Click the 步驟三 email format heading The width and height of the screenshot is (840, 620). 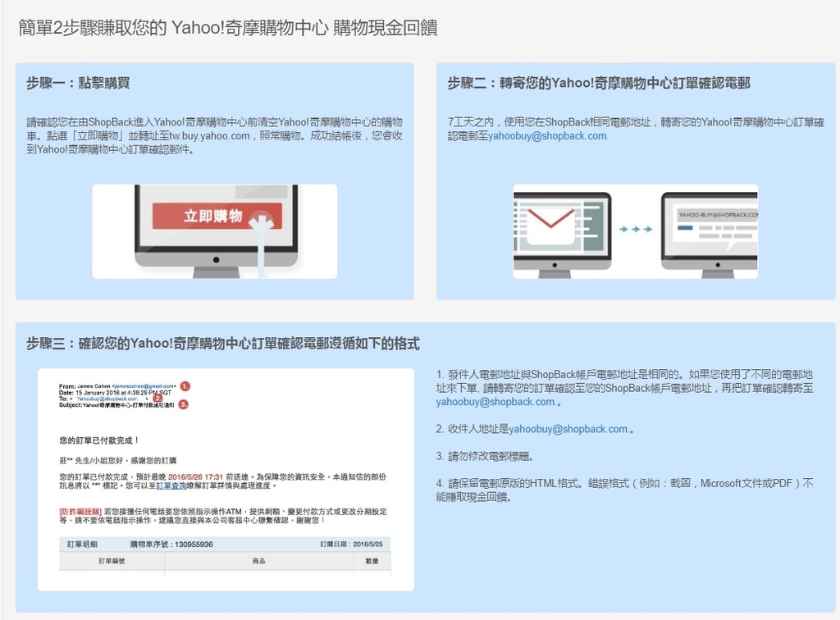point(223,343)
